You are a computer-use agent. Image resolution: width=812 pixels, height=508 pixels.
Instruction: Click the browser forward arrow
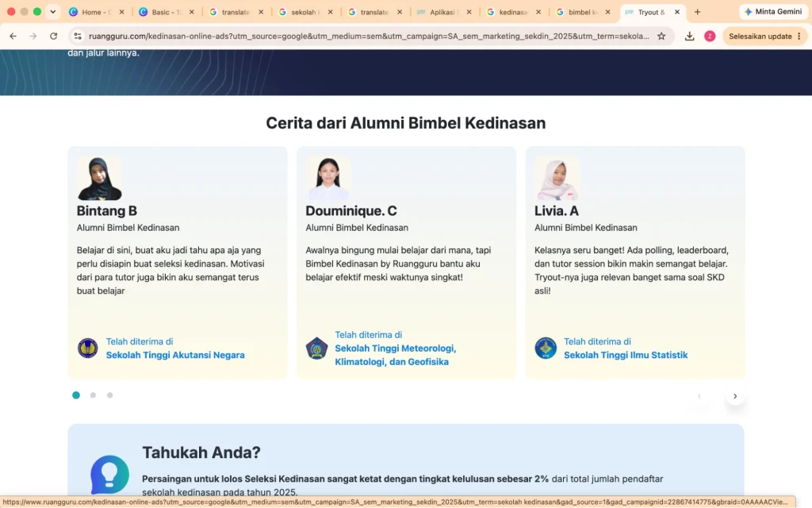(33, 37)
